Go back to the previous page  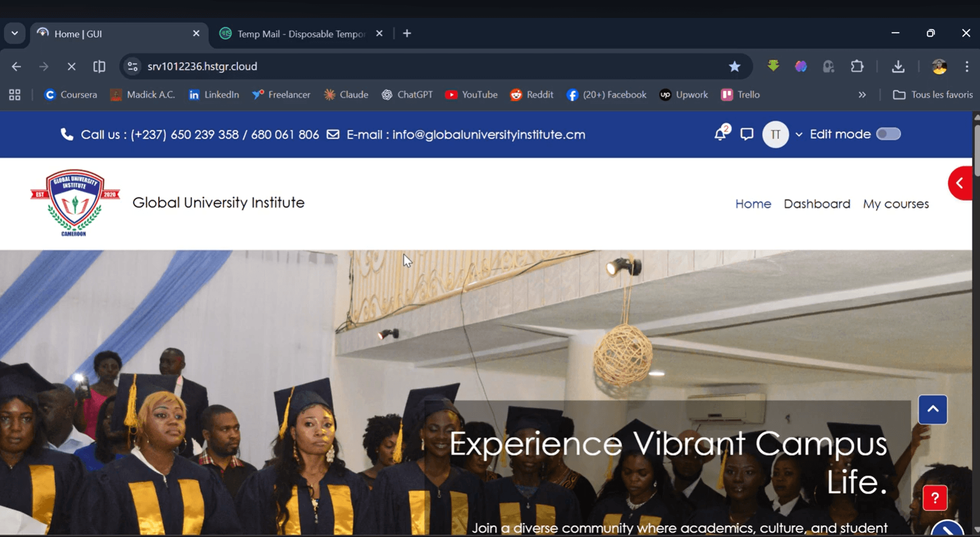pos(16,66)
